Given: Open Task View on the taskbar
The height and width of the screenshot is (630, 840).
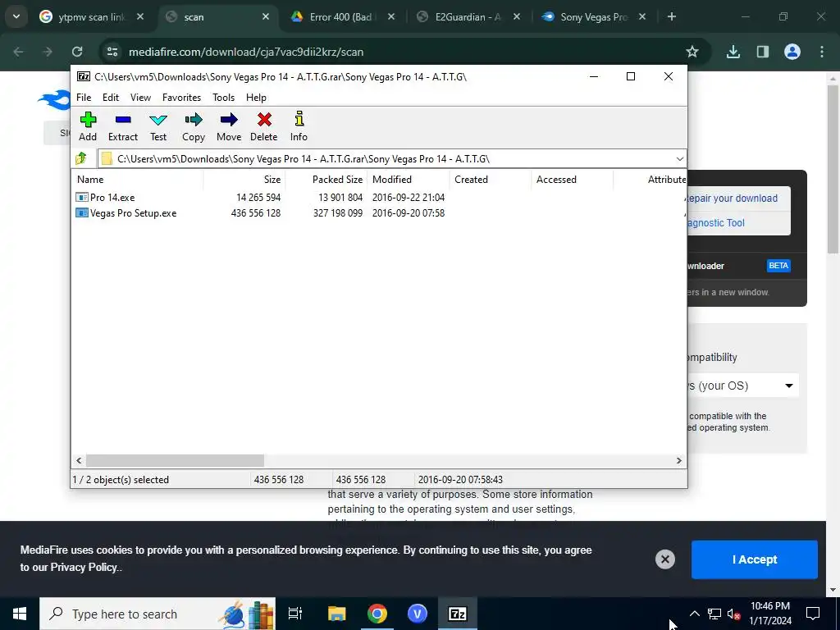Looking at the screenshot, I should [294, 614].
